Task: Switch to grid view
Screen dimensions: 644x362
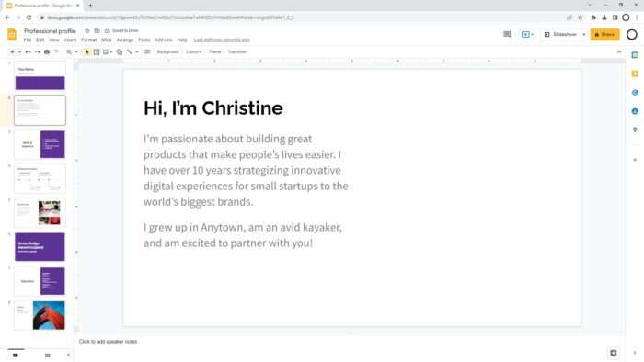Action: (x=47, y=356)
